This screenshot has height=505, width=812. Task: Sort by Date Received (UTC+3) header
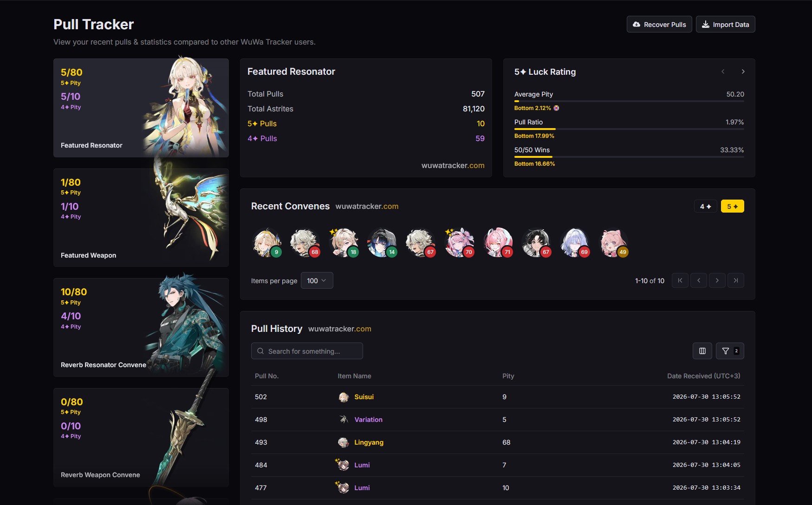[x=703, y=376]
